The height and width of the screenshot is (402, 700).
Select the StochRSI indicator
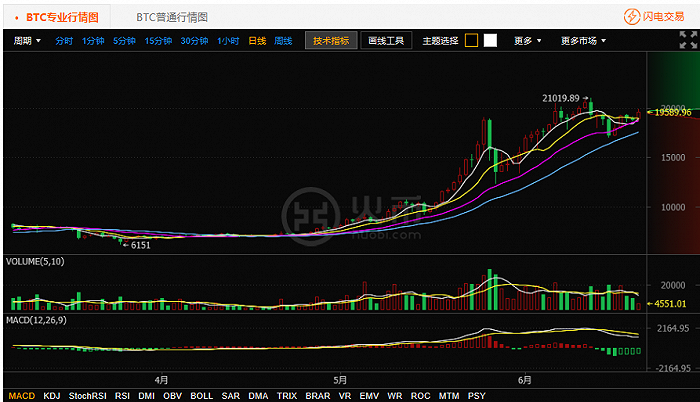click(88, 396)
